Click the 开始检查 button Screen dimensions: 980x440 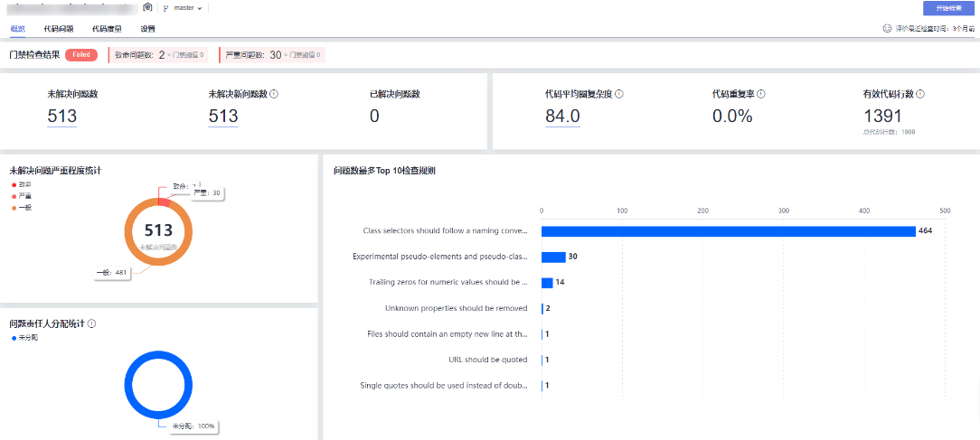click(948, 8)
